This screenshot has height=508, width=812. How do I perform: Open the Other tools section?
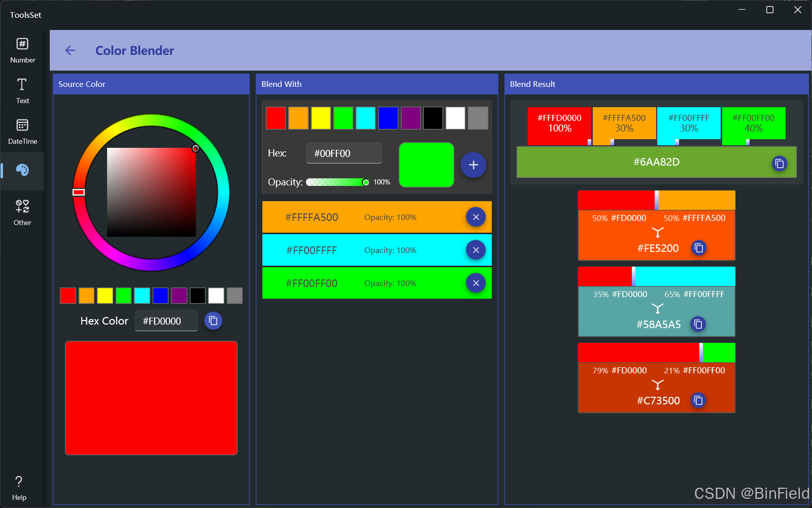point(22,213)
